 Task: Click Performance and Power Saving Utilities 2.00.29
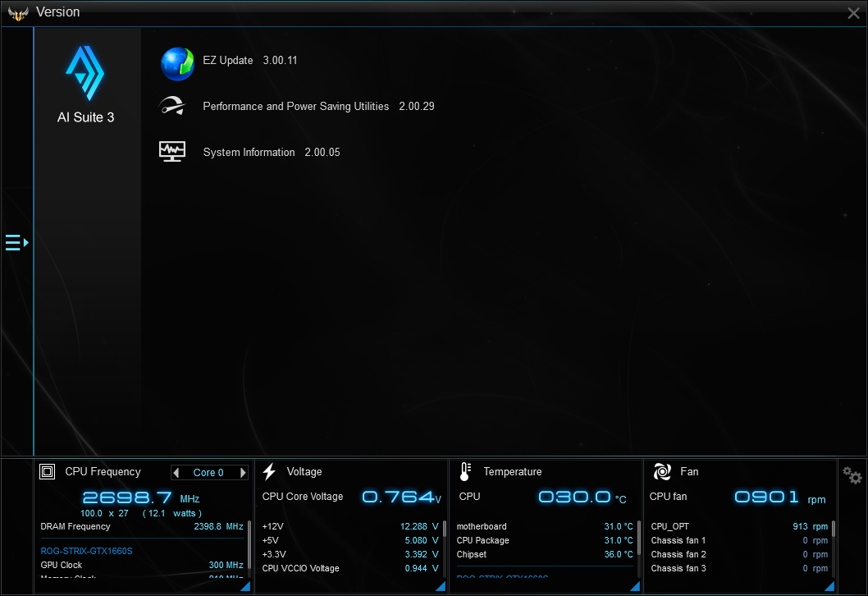[x=319, y=107]
